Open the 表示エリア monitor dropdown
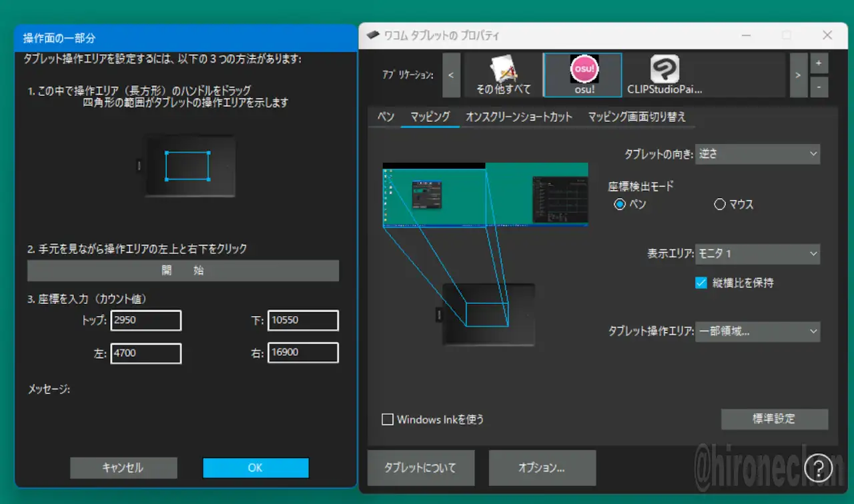This screenshot has width=854, height=504. (x=757, y=254)
